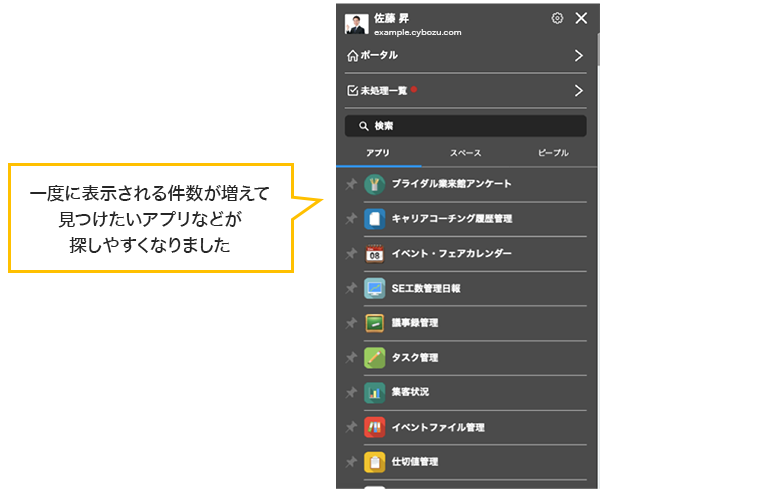
Task: Open the 集客状況 chart icon
Action: [375, 393]
